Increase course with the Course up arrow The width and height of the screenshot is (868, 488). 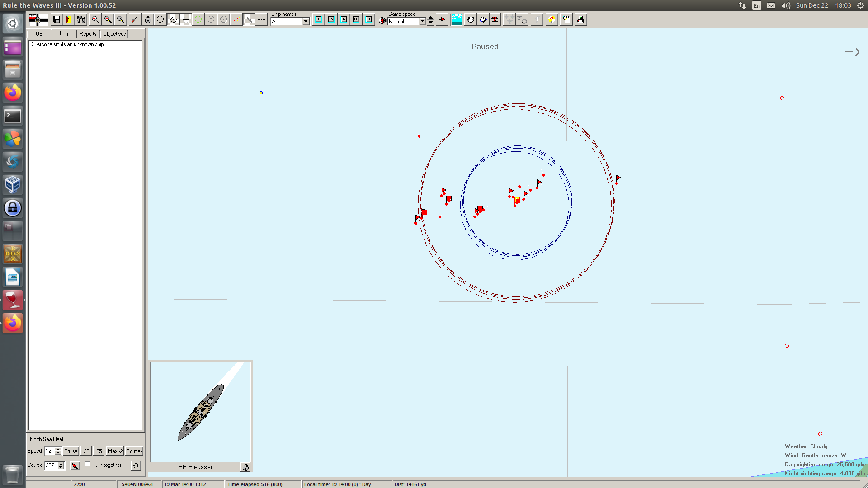click(x=61, y=464)
